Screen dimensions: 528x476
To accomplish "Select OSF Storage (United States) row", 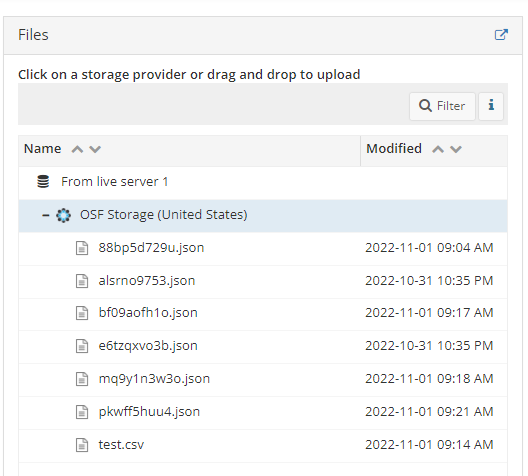I will (263, 215).
